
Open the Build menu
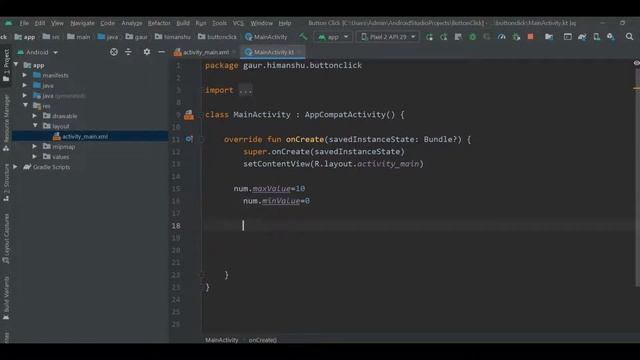tap(183, 23)
